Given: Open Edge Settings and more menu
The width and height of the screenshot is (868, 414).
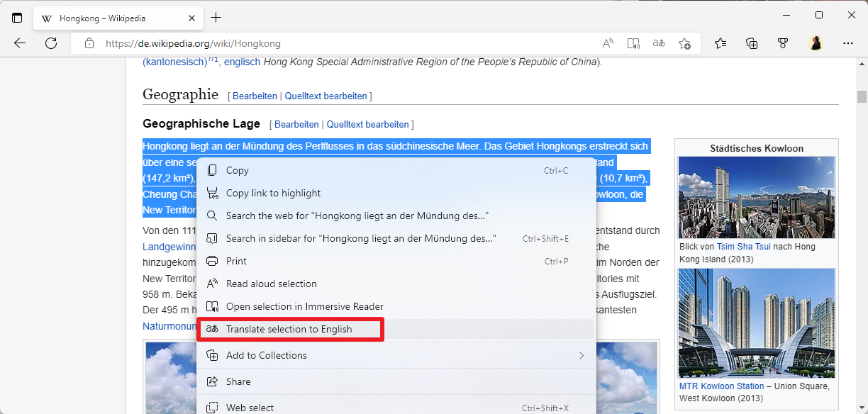Looking at the screenshot, I should pyautogui.click(x=848, y=43).
